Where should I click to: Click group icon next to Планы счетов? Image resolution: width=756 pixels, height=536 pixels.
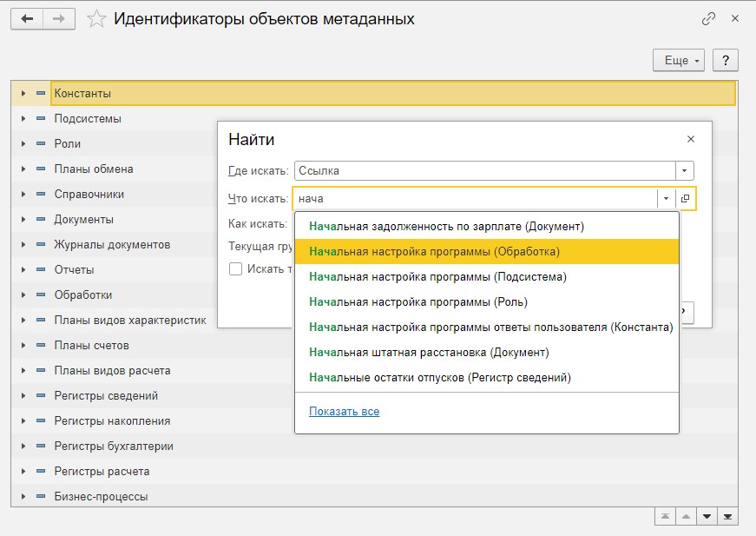coord(41,345)
